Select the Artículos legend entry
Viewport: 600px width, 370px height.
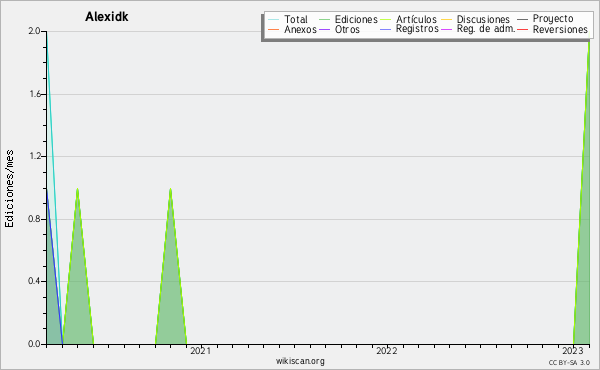coord(416,19)
